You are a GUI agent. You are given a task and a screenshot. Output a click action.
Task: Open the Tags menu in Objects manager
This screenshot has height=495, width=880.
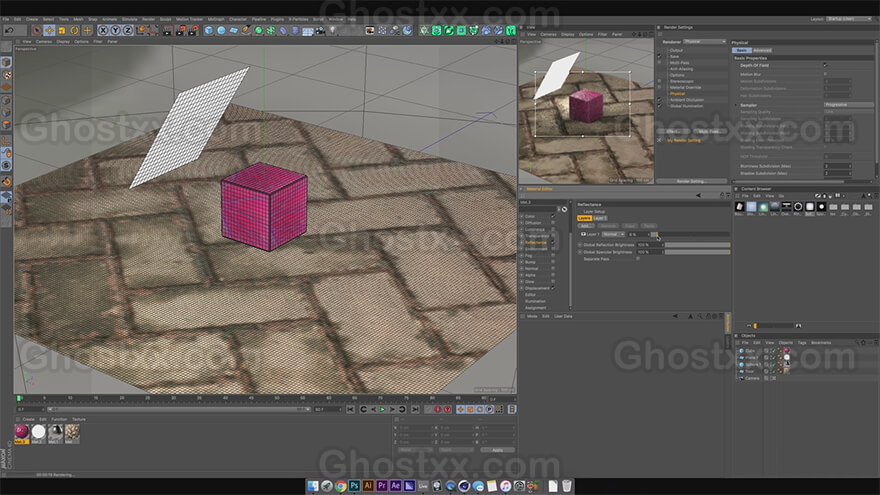coord(801,342)
